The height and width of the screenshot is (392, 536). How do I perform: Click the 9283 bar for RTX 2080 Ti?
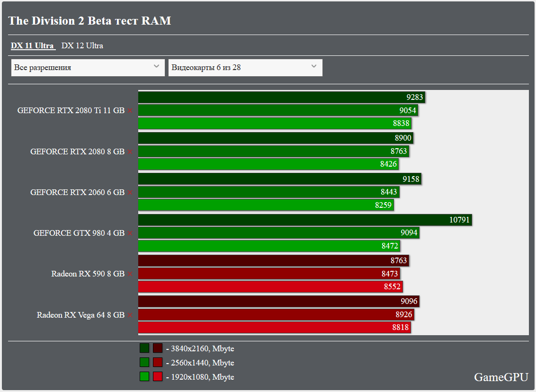[282, 97]
